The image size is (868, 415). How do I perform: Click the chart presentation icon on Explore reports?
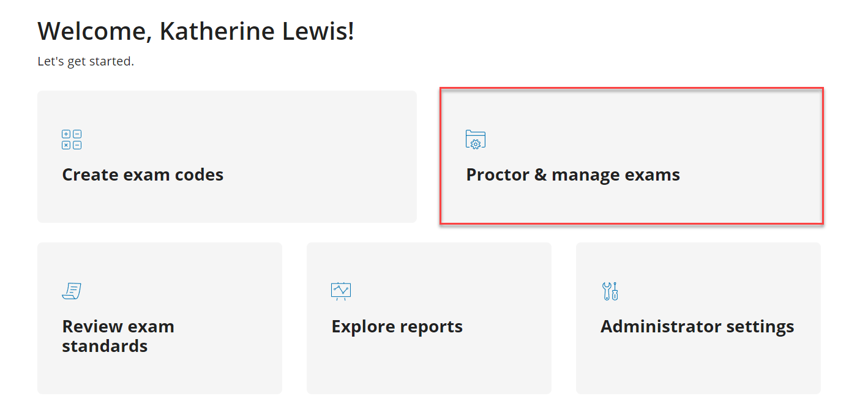pos(341,291)
